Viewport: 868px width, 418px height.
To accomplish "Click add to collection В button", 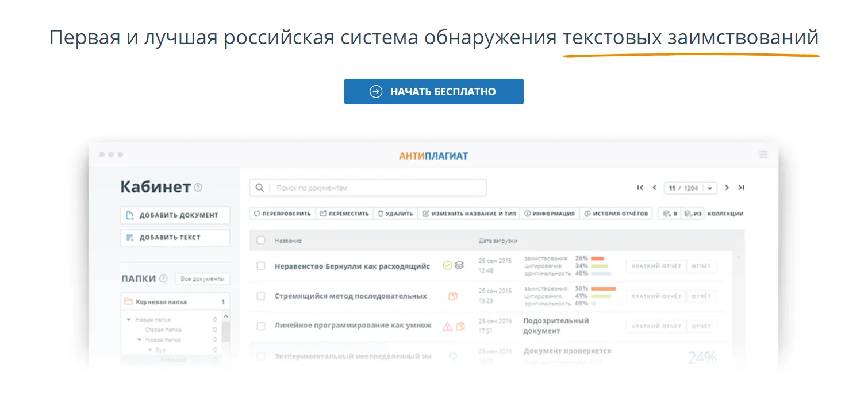I will point(670,214).
